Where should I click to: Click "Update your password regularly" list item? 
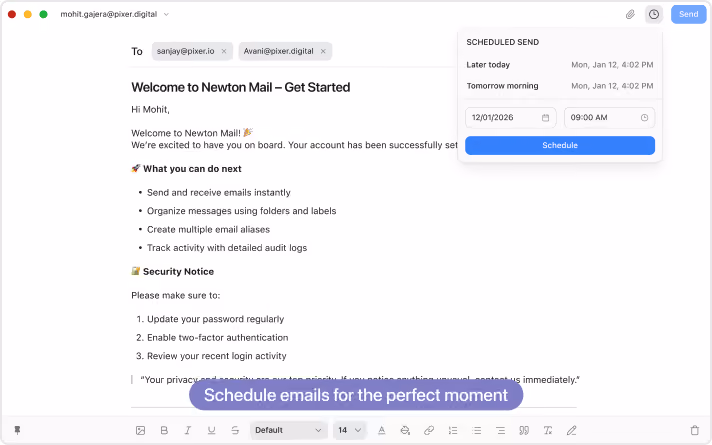[x=215, y=319]
